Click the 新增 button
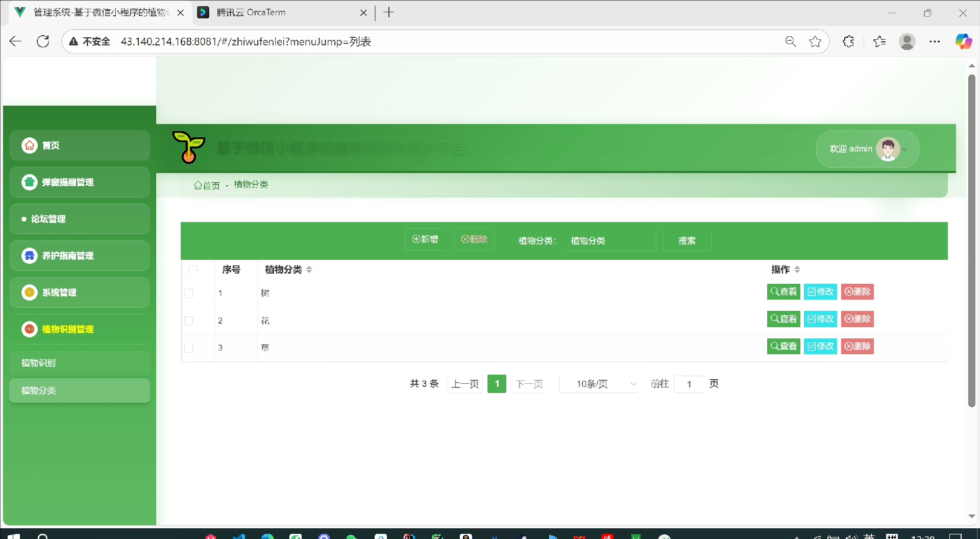The height and width of the screenshot is (539, 980). click(425, 239)
